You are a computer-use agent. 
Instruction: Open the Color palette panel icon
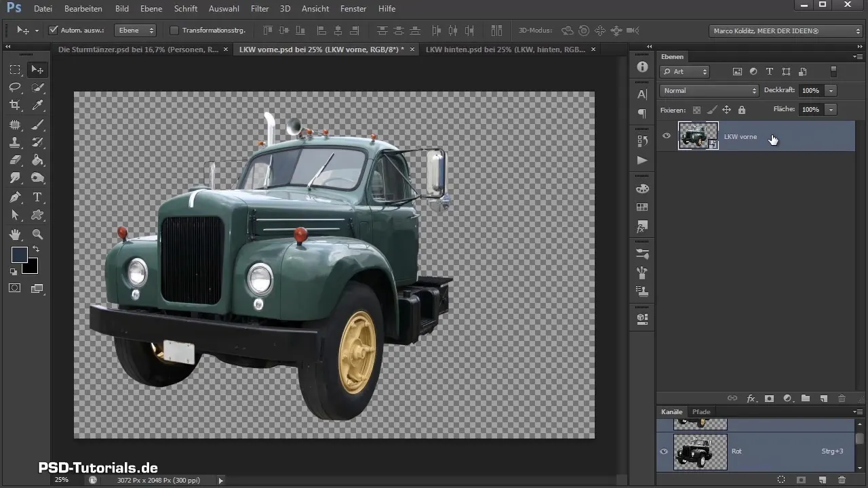tap(642, 188)
